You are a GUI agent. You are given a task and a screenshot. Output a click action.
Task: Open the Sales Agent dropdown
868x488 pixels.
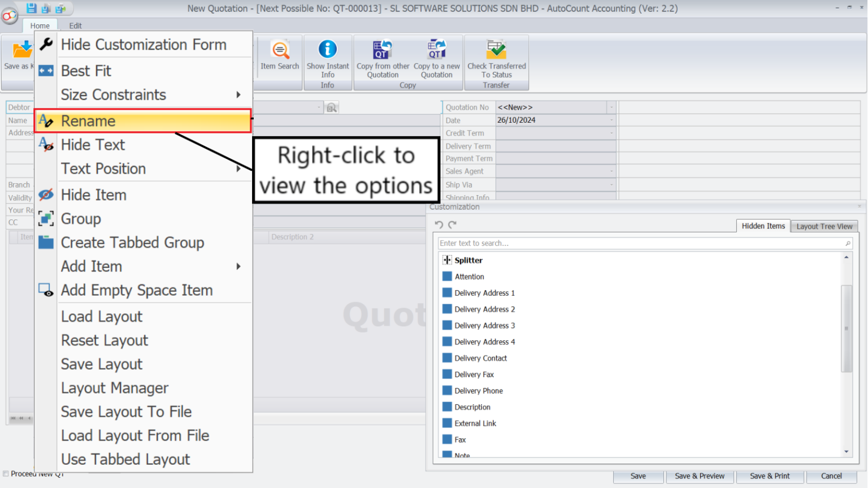611,171
